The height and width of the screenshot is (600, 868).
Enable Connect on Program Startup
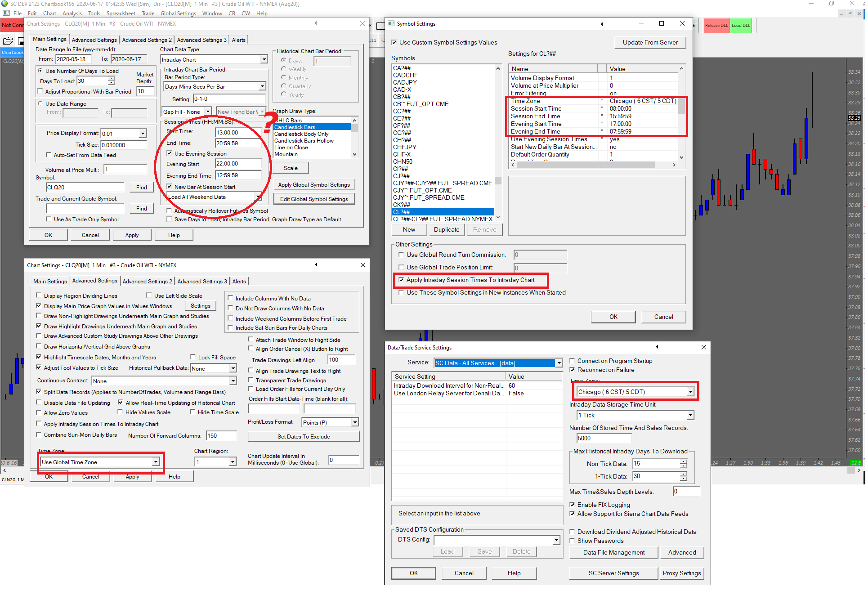[572, 361]
